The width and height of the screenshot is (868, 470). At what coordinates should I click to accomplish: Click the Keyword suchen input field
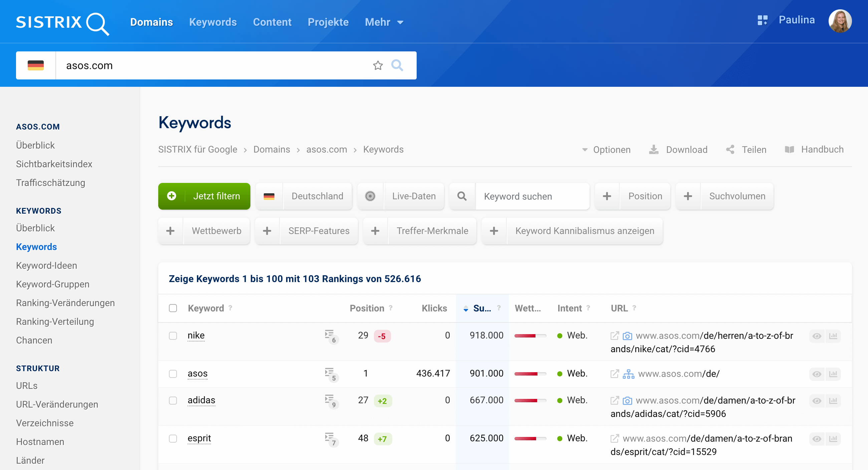tap(532, 196)
